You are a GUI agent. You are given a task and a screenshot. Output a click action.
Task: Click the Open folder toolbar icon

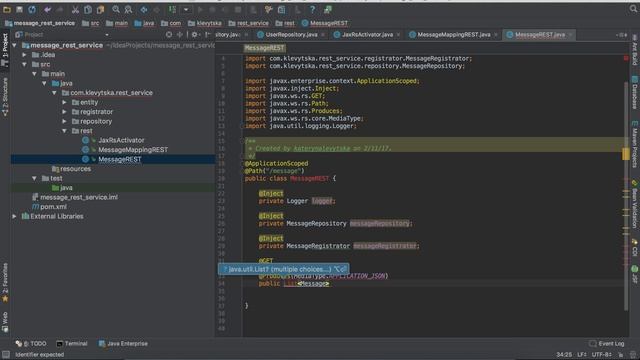tap(7, 9)
